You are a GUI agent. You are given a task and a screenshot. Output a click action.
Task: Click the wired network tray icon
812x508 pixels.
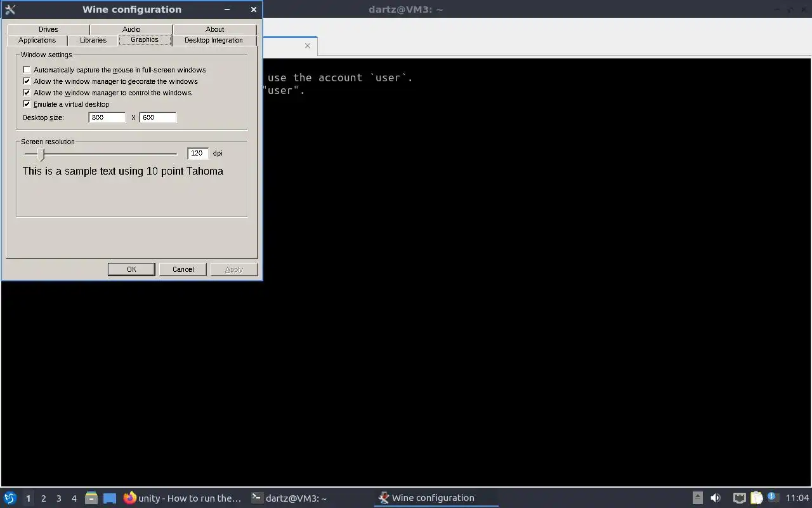pyautogui.click(x=739, y=498)
